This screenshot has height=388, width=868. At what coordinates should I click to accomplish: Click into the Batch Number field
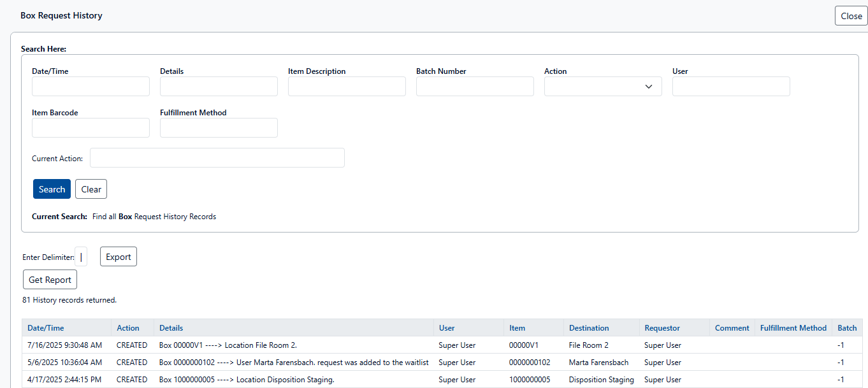click(475, 87)
